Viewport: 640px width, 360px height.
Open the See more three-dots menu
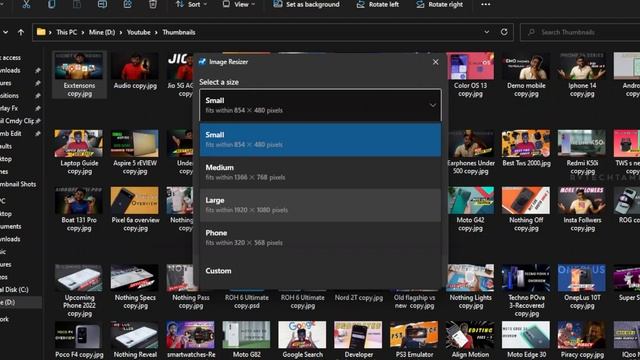coord(485,4)
